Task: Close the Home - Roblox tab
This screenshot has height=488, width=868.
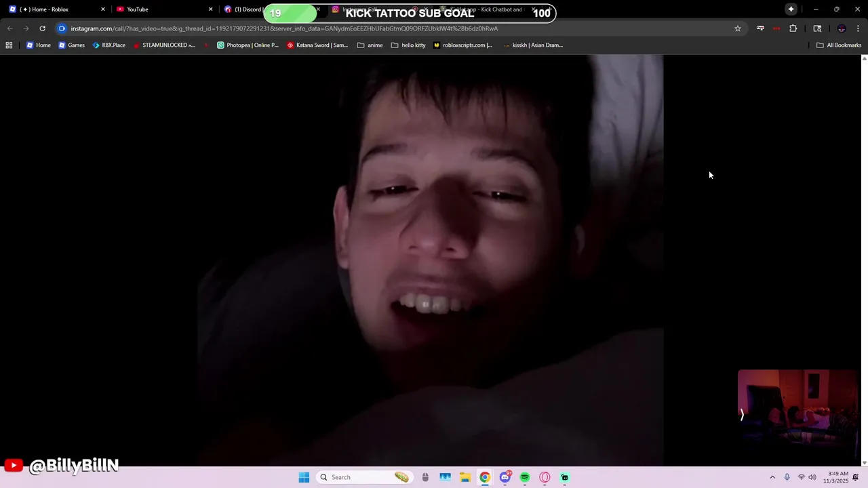Action: 103,9
